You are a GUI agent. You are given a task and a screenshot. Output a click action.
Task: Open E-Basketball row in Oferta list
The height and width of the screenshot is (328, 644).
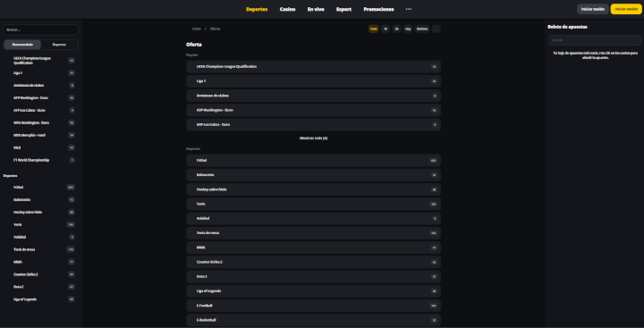(313, 320)
